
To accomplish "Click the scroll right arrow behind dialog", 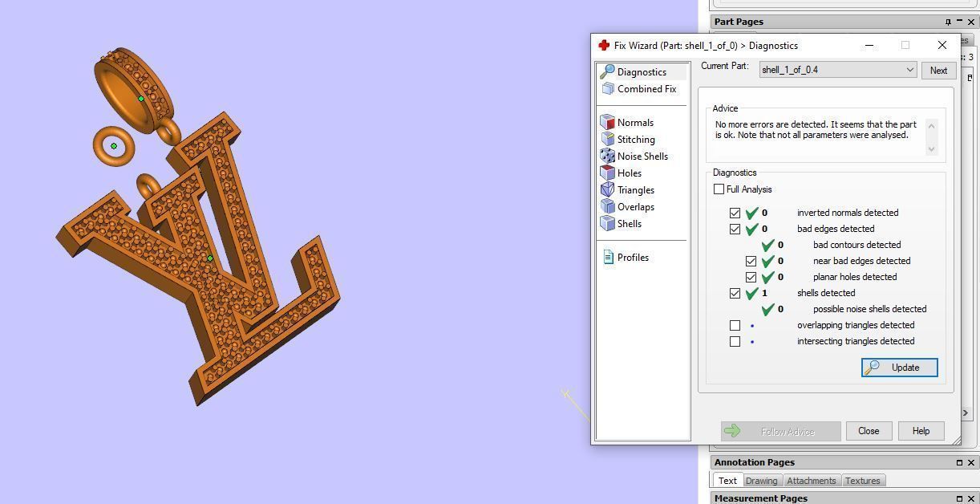I will pyautogui.click(x=966, y=413).
